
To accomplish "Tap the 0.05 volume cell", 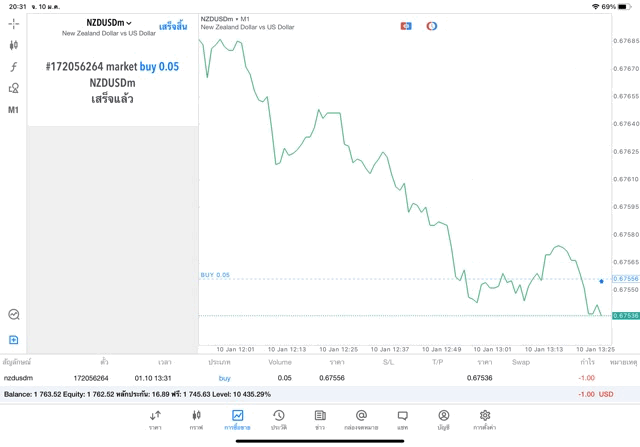I will pyautogui.click(x=284, y=378).
